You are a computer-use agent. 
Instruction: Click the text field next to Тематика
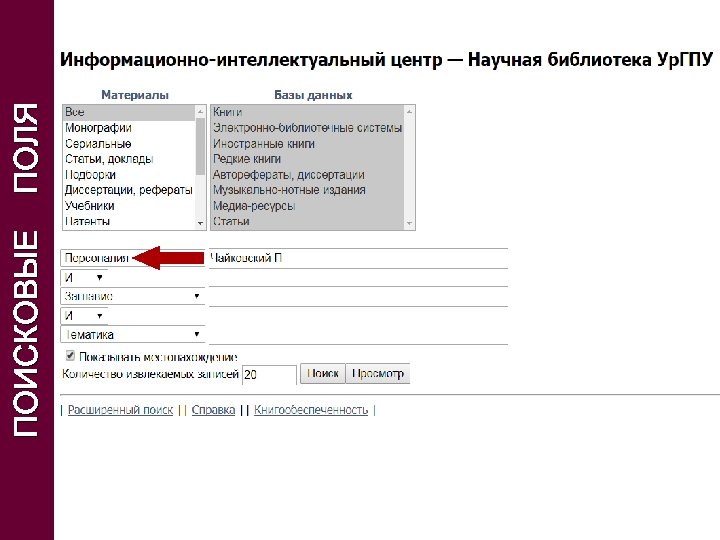(x=358, y=334)
